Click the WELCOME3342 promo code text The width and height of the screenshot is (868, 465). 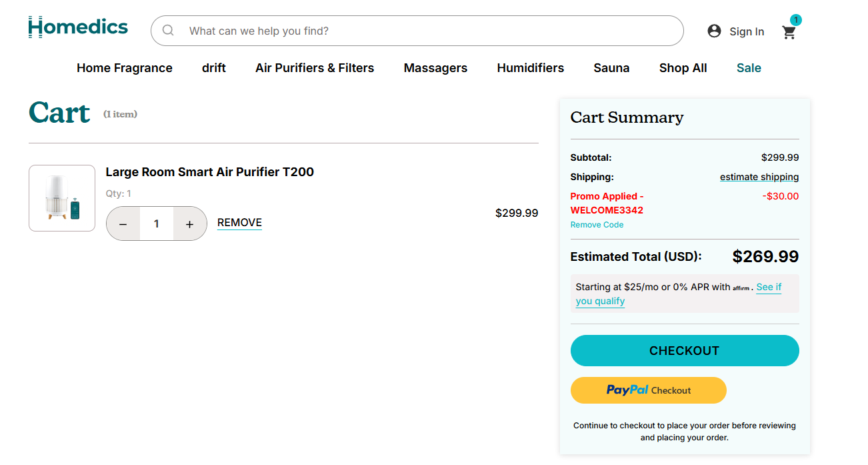(607, 210)
